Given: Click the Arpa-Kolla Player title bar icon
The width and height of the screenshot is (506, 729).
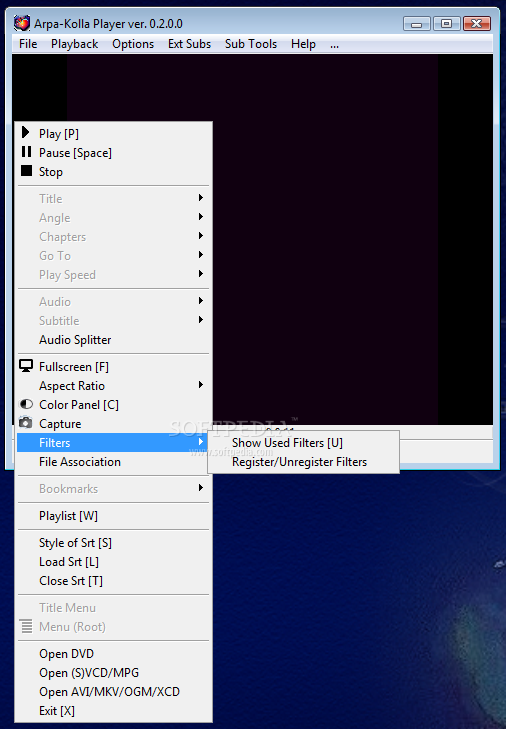Looking at the screenshot, I should click(22, 23).
